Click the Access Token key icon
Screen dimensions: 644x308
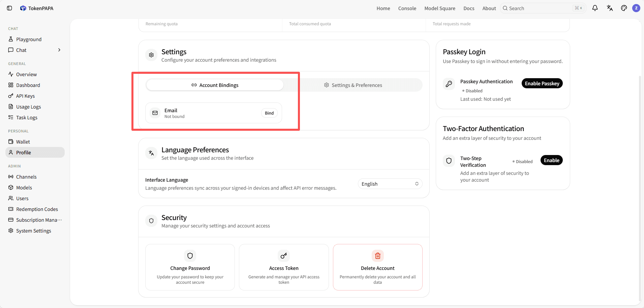click(284, 256)
